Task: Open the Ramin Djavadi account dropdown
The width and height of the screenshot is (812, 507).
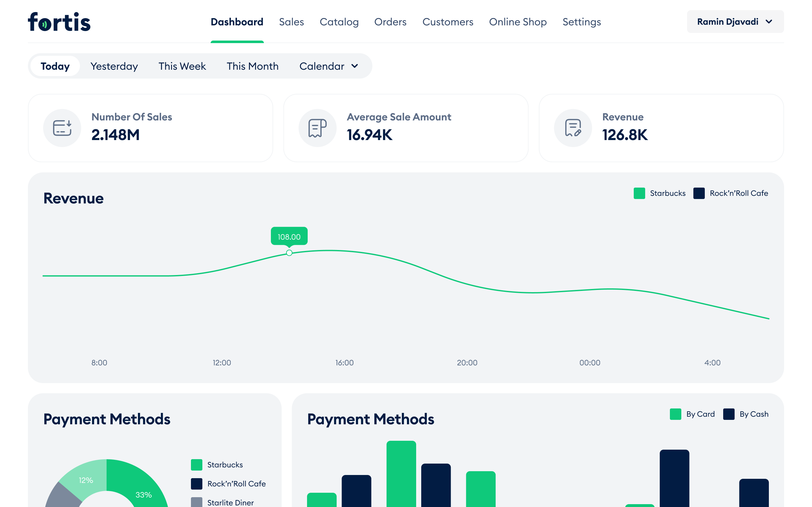Action: click(735, 22)
